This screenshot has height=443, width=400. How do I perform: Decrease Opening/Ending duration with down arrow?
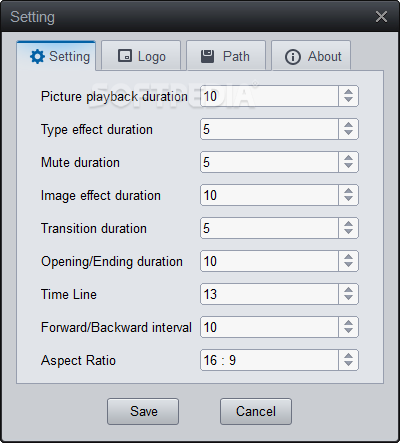coord(348,265)
